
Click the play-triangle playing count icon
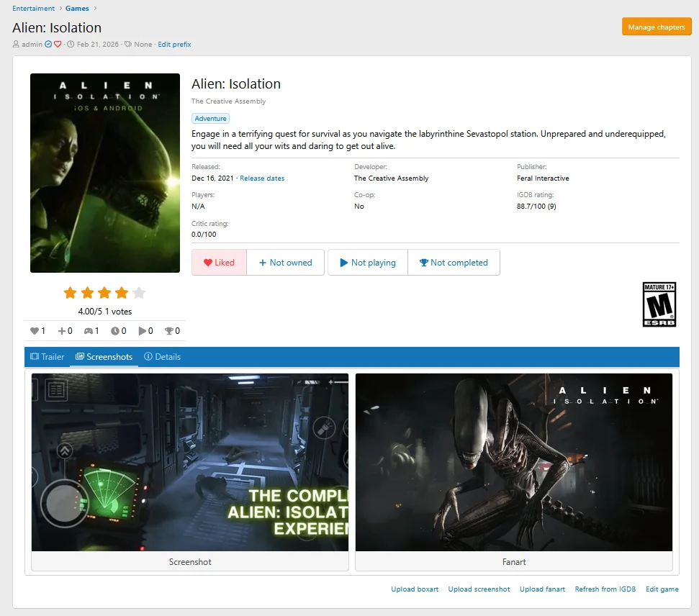pos(143,331)
